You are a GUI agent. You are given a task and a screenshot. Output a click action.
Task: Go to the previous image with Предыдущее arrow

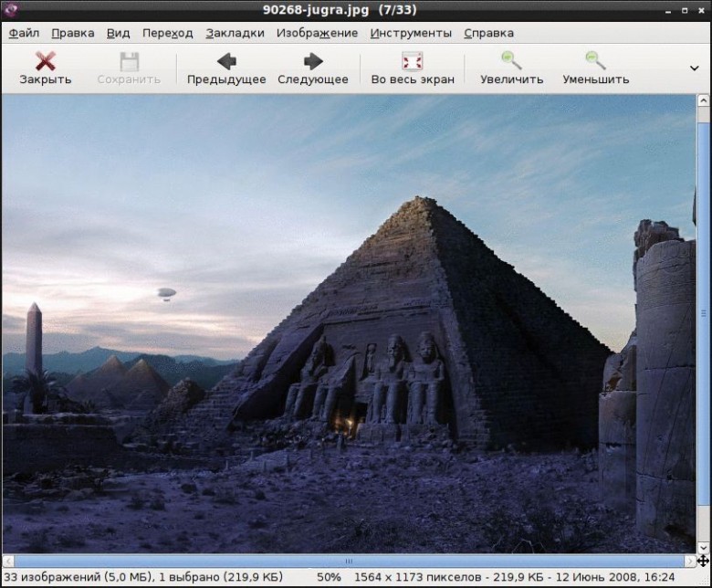click(x=226, y=61)
